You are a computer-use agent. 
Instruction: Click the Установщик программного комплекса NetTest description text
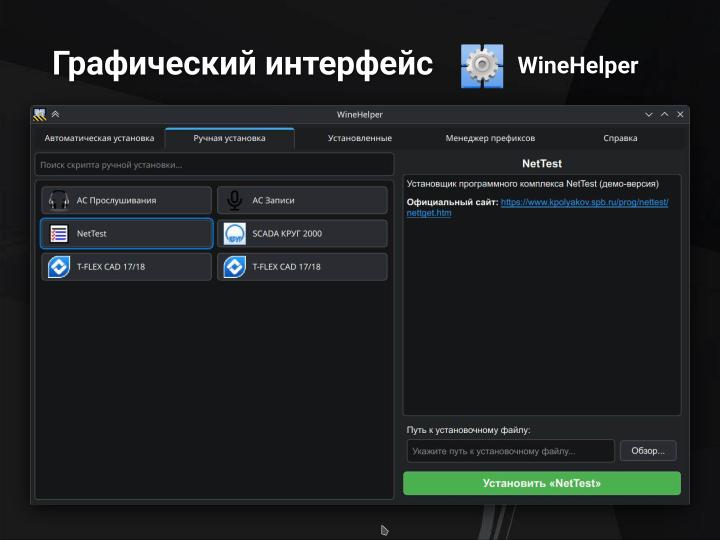point(533,184)
